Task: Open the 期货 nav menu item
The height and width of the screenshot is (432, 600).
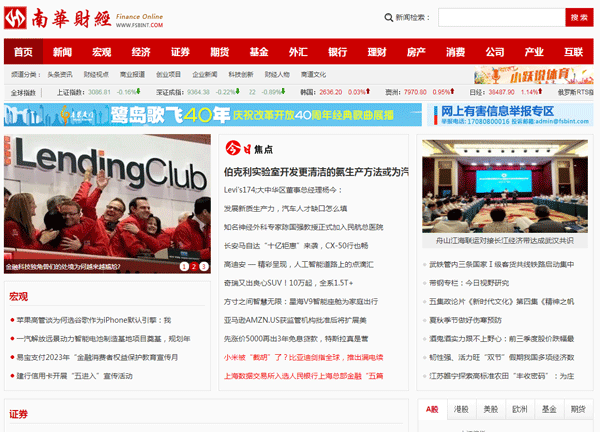Action: [220, 52]
